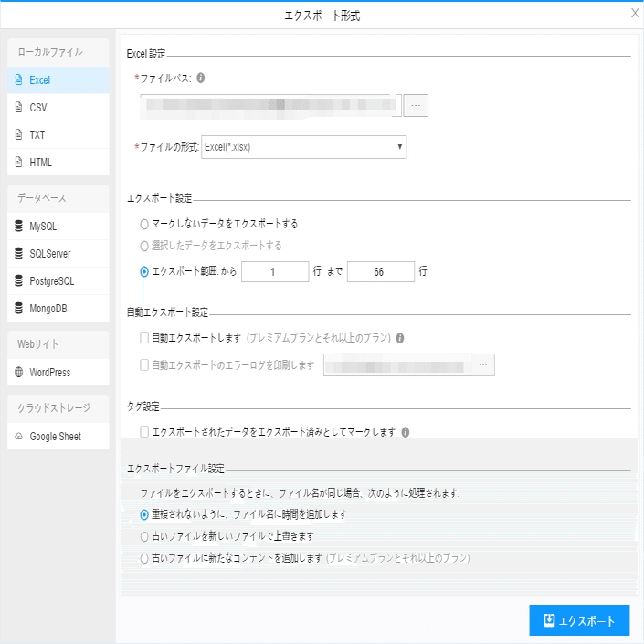The image size is (644, 644).
Task: Click the blue エクスポート button
Action: (579, 620)
